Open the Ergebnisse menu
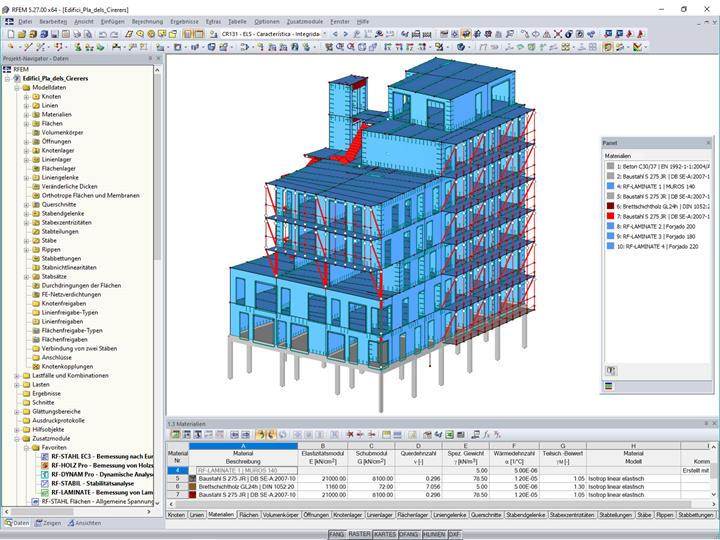The image size is (720, 540). [x=184, y=22]
